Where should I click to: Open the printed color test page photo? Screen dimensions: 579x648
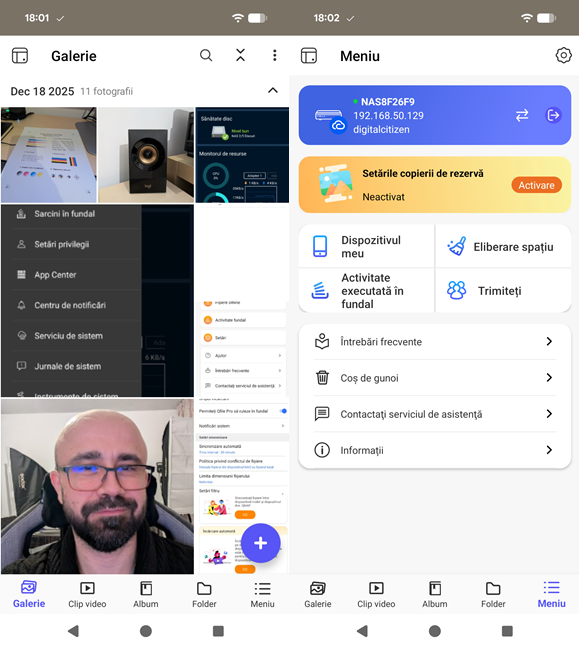point(49,155)
